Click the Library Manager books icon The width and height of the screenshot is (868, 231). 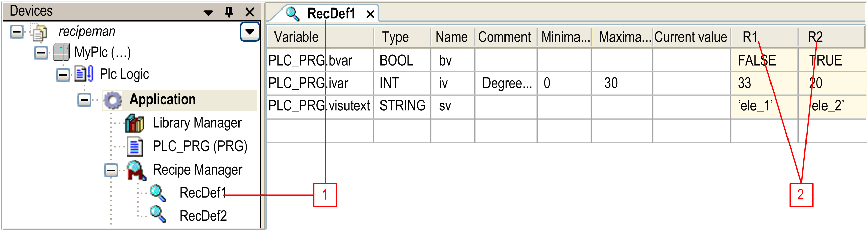tap(135, 123)
